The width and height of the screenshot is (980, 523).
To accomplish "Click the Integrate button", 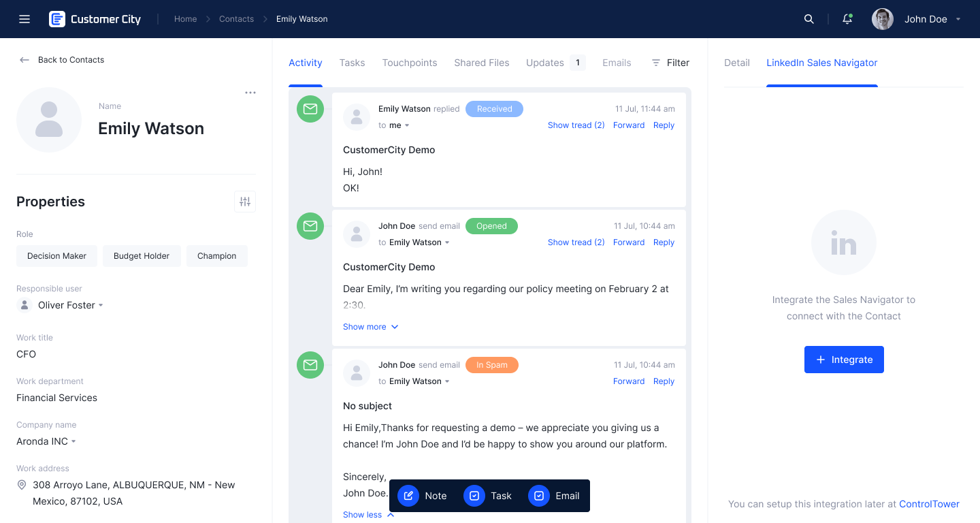I will coord(844,360).
